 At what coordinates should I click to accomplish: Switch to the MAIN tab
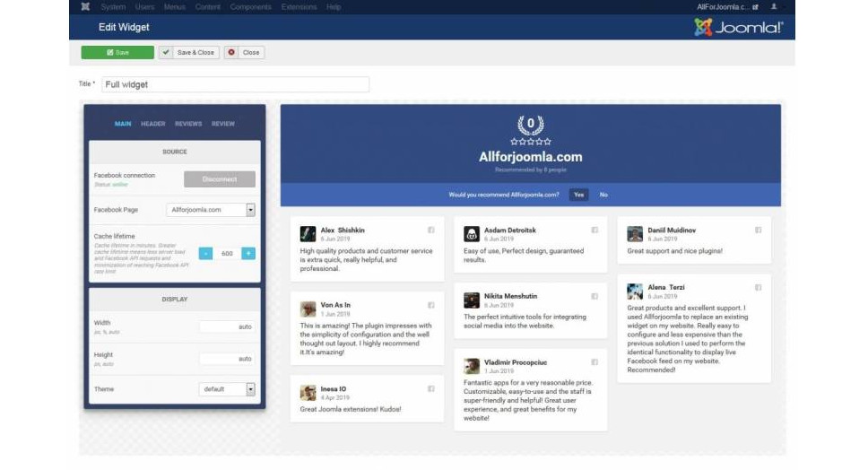pyautogui.click(x=123, y=124)
